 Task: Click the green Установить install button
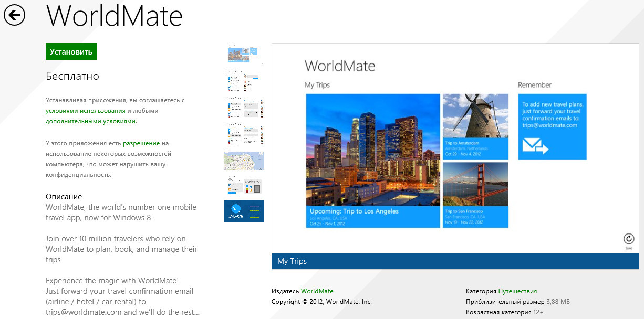click(71, 51)
